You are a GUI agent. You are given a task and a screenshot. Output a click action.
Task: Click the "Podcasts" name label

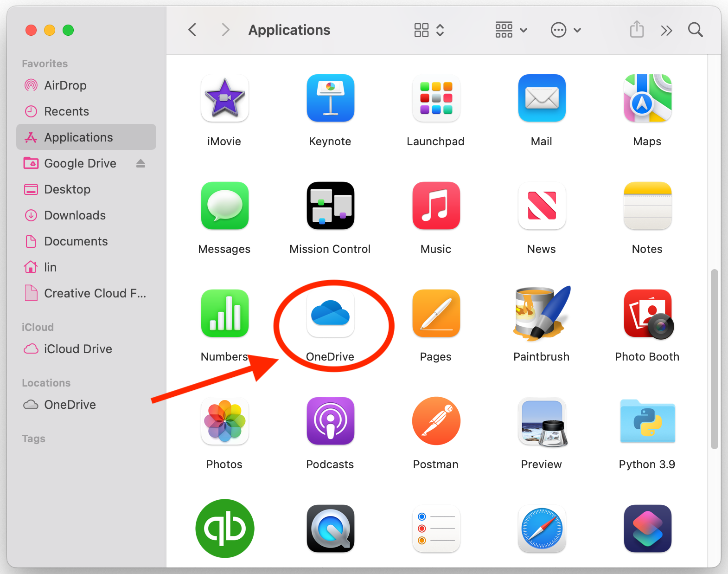tap(330, 464)
